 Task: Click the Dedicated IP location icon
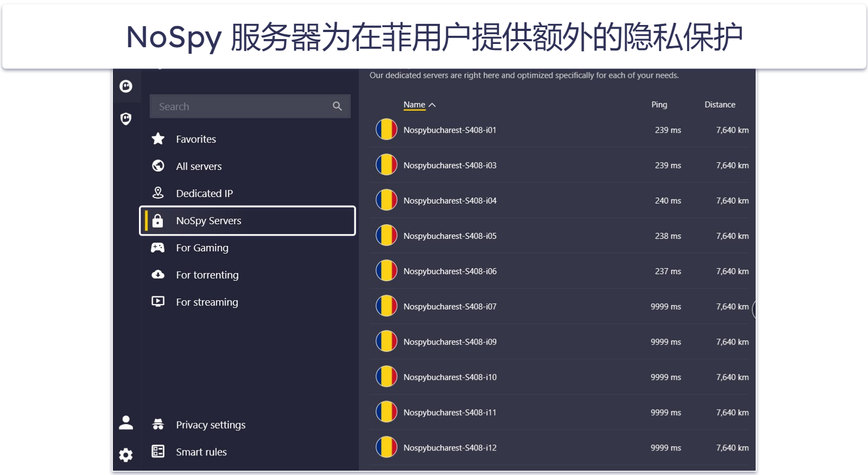[158, 193]
